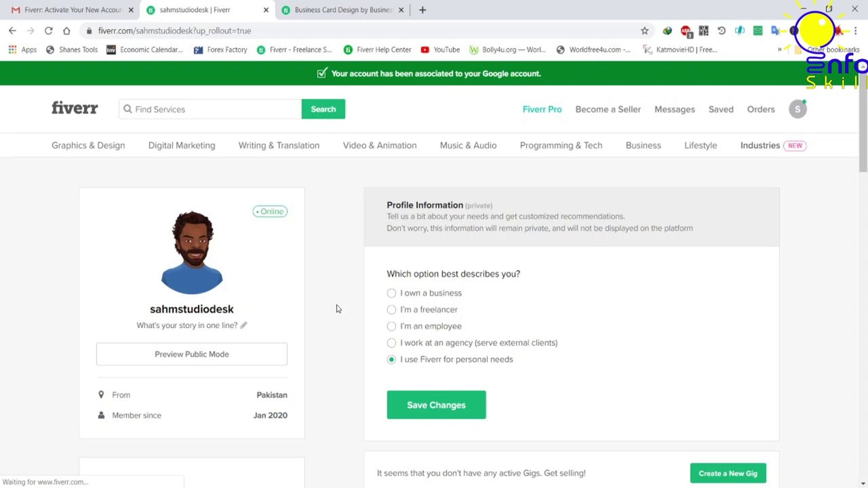Select "I'm a freelancer" option
The width and height of the screenshot is (868, 488).
[x=391, y=310]
